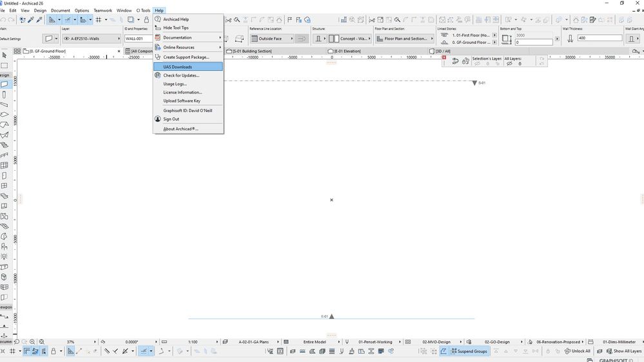Click the Undo arrow icon
Image resolution: width=644 pixels, height=362 pixels.
click(3, 20)
